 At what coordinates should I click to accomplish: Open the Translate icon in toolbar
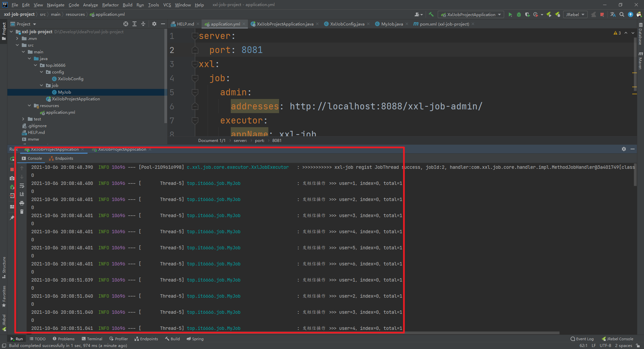(x=613, y=14)
